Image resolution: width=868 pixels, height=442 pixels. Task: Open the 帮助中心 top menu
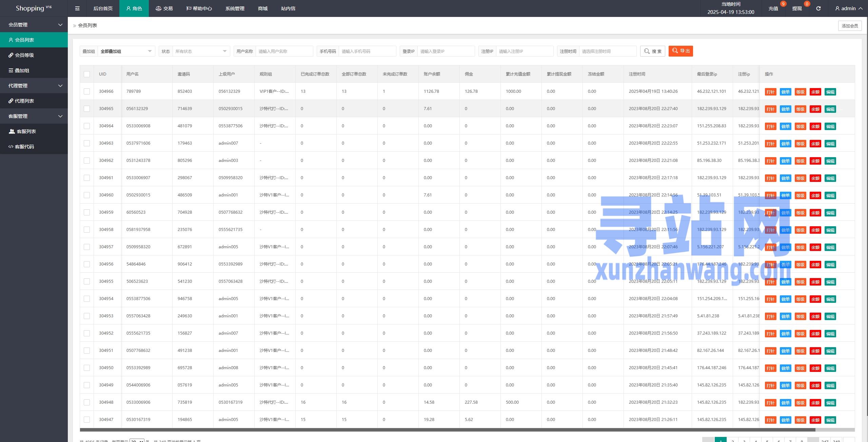[199, 8]
